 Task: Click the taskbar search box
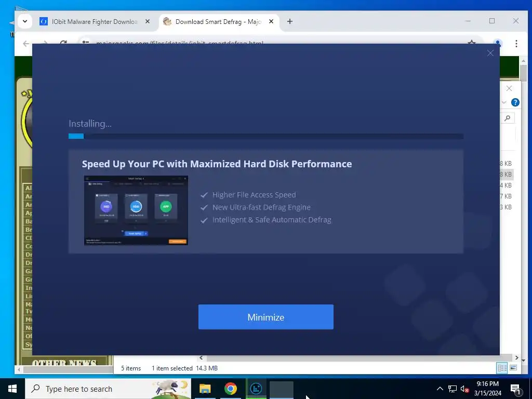tap(108, 389)
